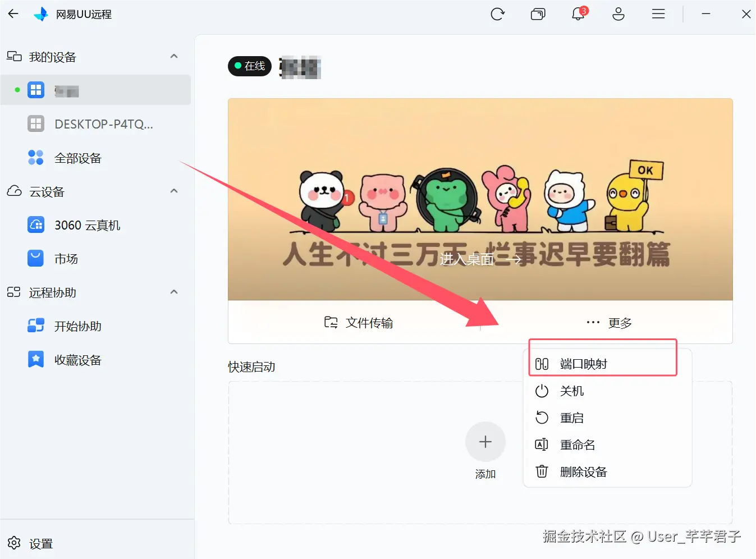Go back with the left arrow icon
The width and height of the screenshot is (756, 559).
point(13,13)
